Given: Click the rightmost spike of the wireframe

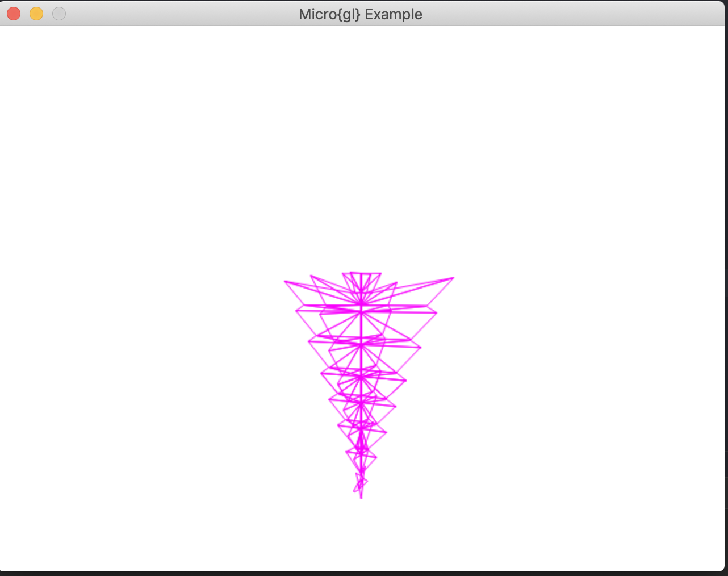Looking at the screenshot, I should coord(453,278).
